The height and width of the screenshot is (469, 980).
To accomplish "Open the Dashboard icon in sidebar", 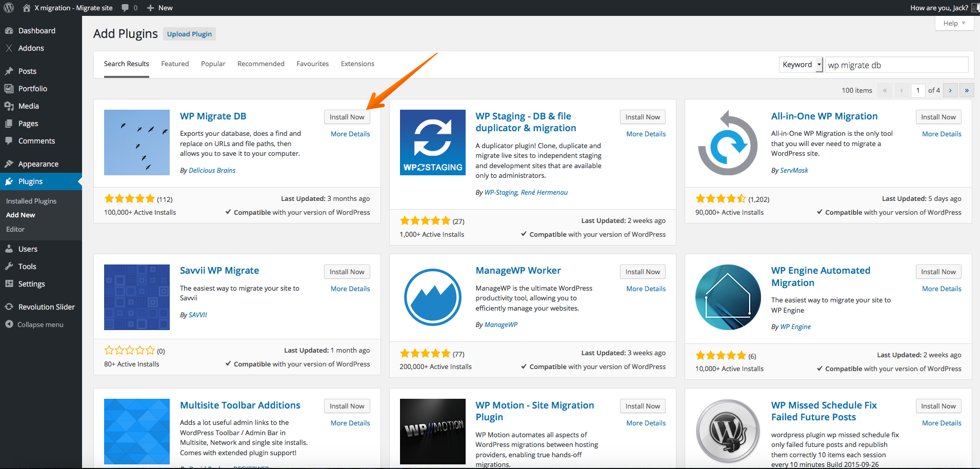I will 9,31.
